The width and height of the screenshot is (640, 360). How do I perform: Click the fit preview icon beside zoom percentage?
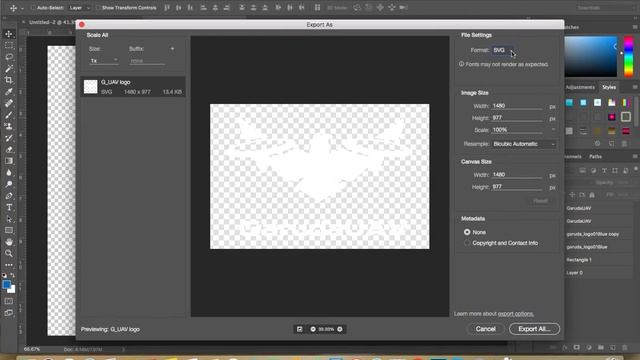point(300,329)
